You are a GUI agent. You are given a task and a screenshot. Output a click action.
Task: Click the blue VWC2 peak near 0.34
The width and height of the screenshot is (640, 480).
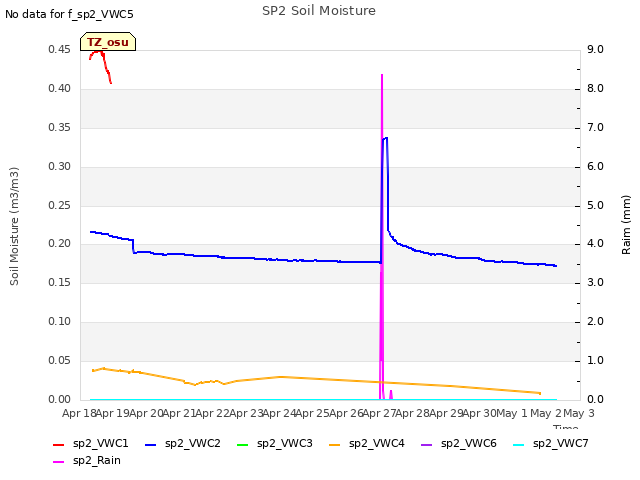(385, 138)
